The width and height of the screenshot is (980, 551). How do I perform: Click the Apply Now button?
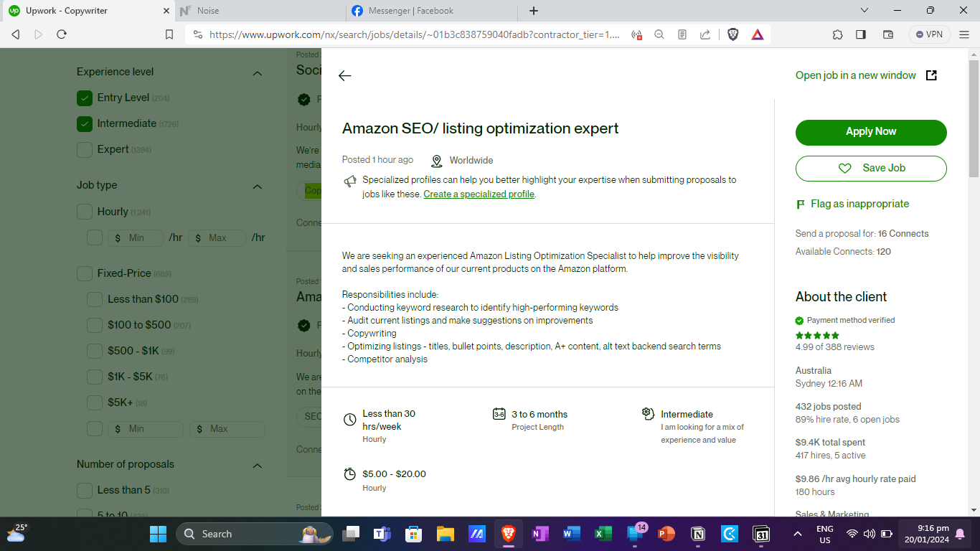click(871, 132)
